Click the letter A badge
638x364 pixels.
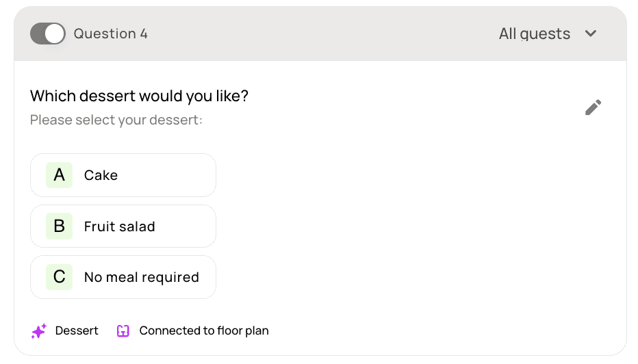(x=60, y=175)
